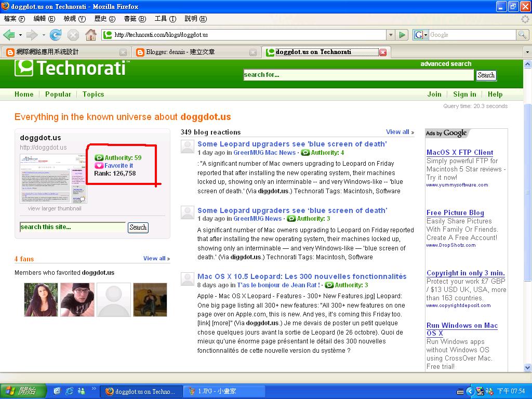Switch to the Blogger: dennis tab

[196, 52]
